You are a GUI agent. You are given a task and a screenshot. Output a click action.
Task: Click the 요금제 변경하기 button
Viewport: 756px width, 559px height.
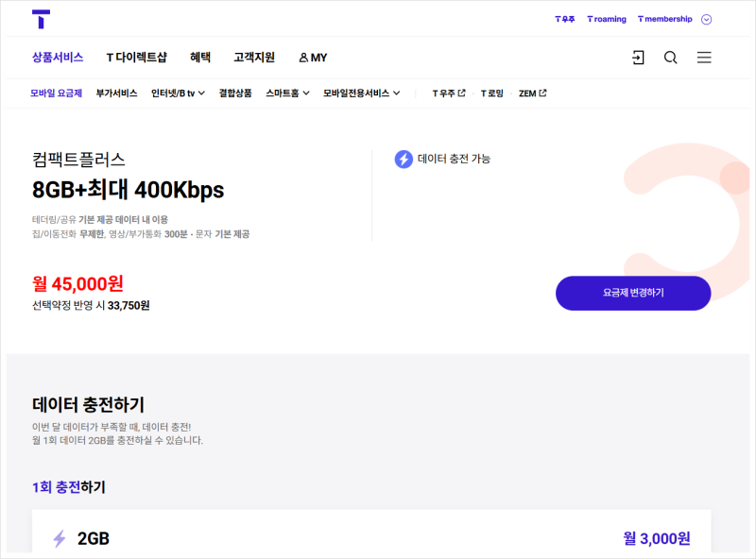pos(633,293)
